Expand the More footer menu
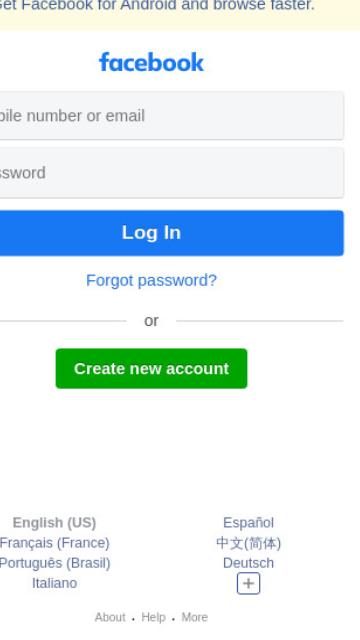This screenshot has height=640, width=360. pyautogui.click(x=194, y=617)
